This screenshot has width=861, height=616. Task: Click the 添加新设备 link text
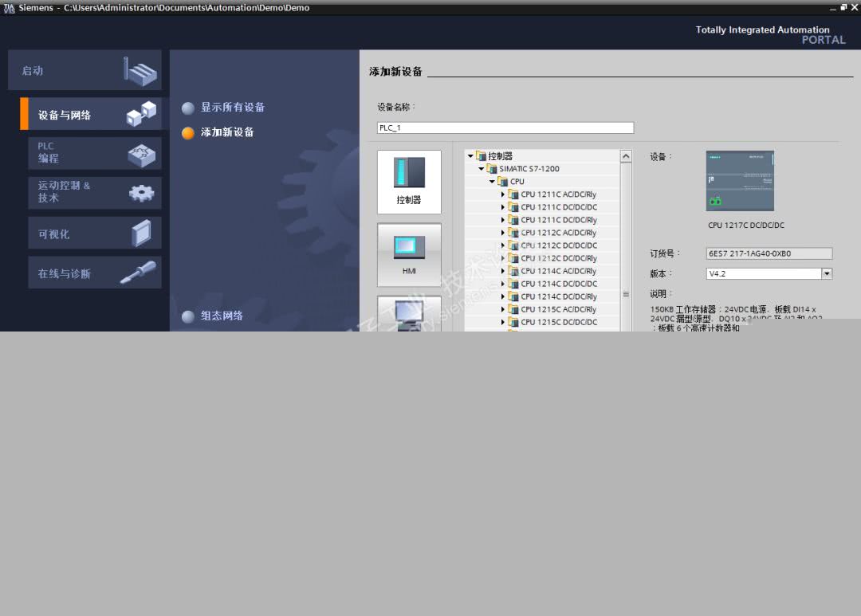click(226, 131)
